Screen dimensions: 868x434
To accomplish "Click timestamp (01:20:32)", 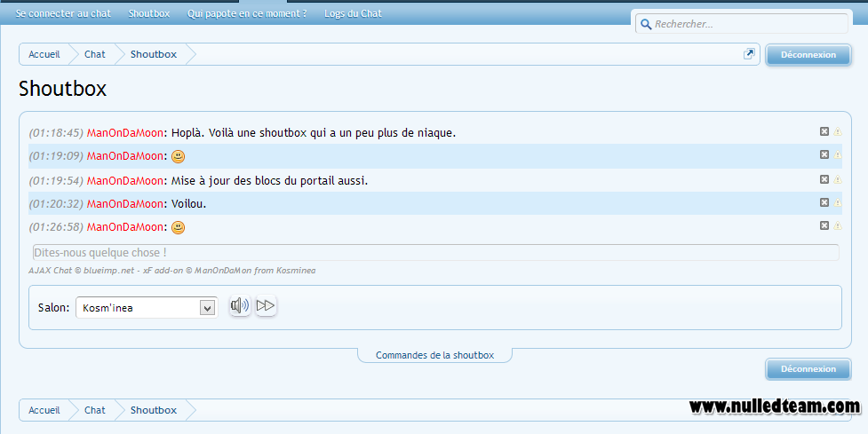I will pyautogui.click(x=57, y=204).
